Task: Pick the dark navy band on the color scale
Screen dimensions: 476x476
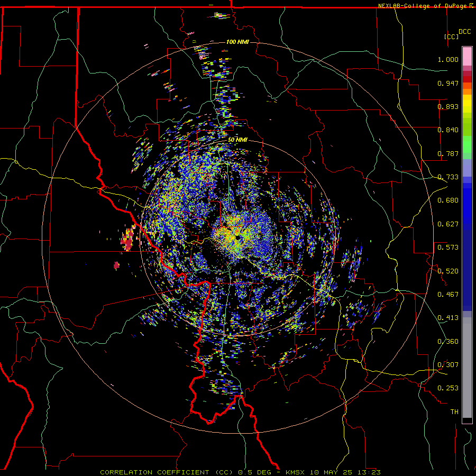Action: (467, 270)
